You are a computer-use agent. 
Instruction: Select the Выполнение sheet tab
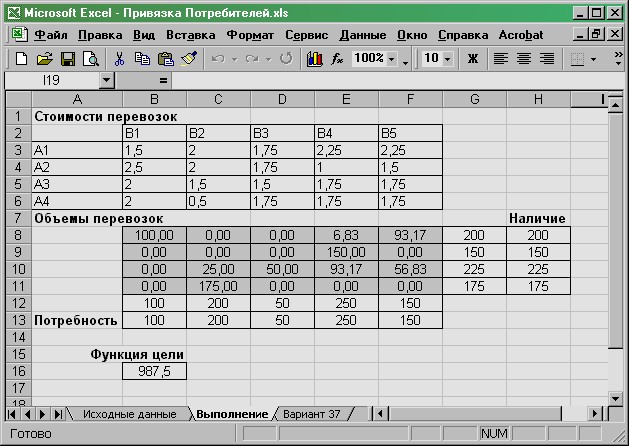(x=232, y=414)
